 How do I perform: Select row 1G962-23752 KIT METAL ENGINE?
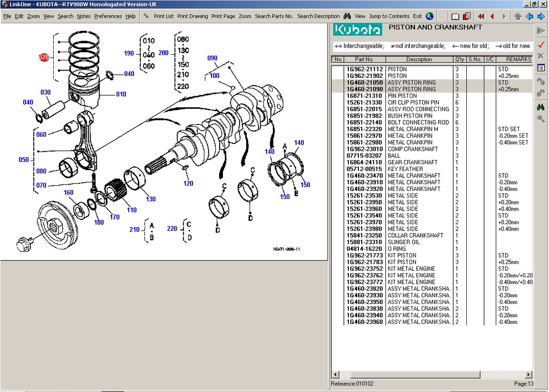[432, 269]
